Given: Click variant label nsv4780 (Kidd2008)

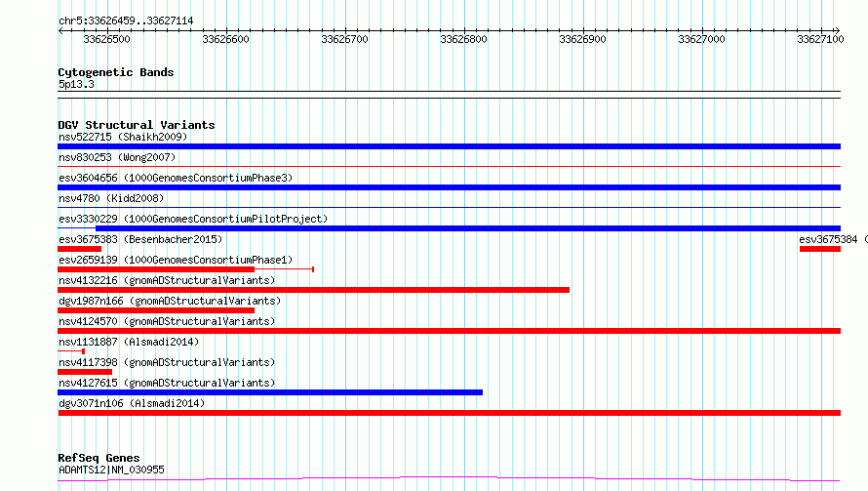Looking at the screenshot, I should point(111,198).
